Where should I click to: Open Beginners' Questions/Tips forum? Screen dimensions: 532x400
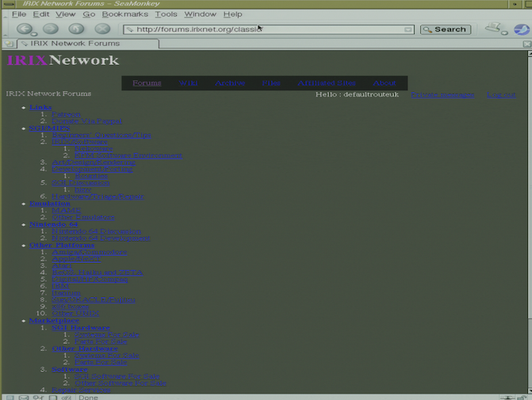[x=101, y=135]
